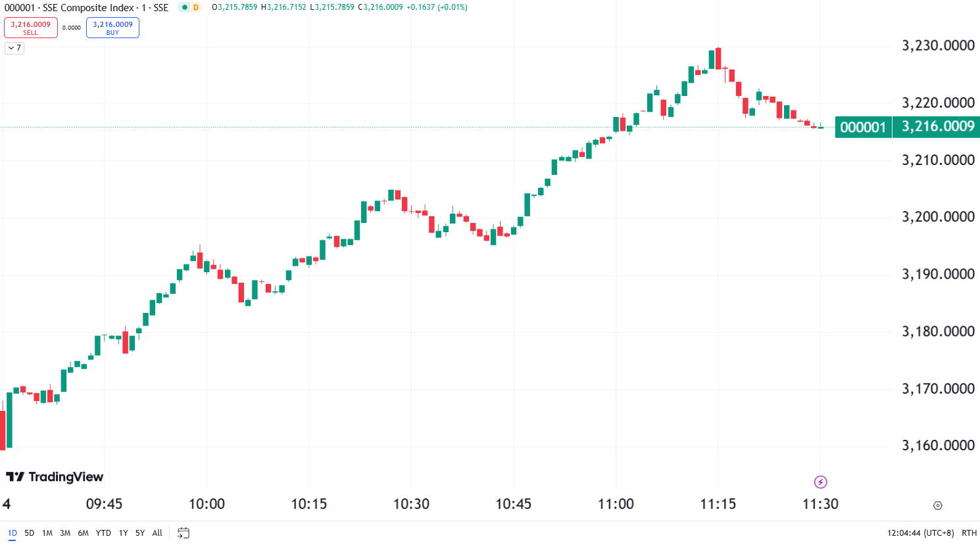Click the SELL order button
The height and width of the screenshot is (545, 980).
(x=30, y=27)
